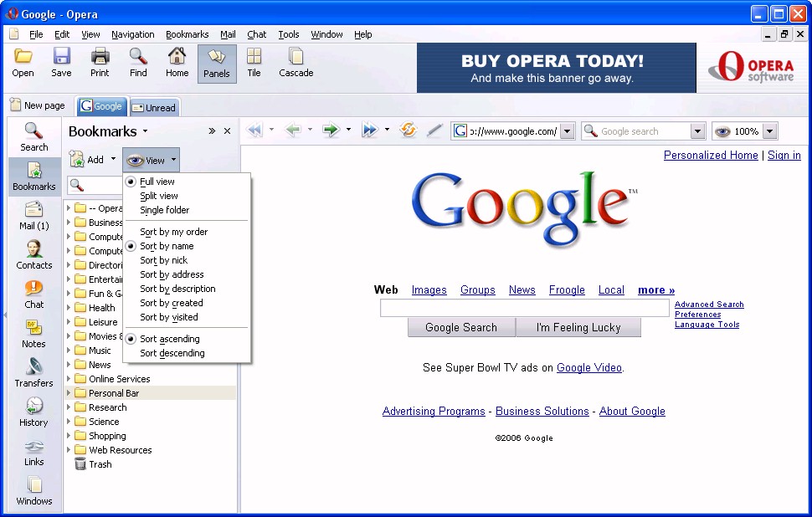The width and height of the screenshot is (812, 517).
Task: Open the Tools menu
Action: (289, 34)
